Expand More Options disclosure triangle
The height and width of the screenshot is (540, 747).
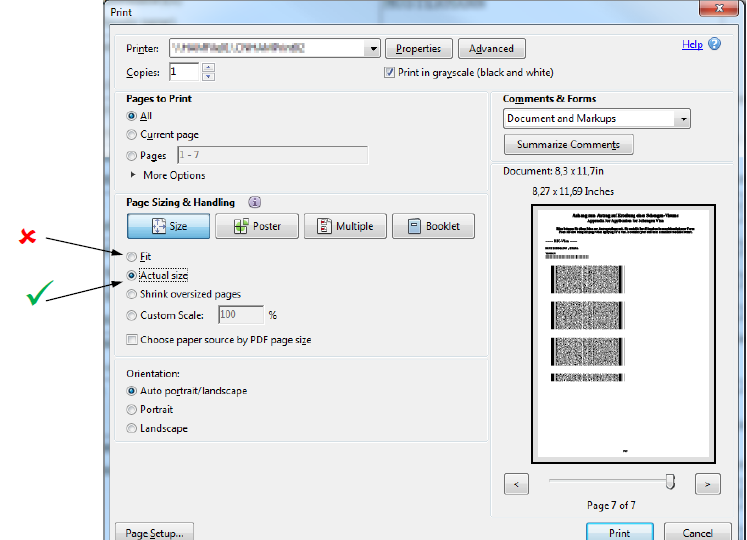click(132, 175)
